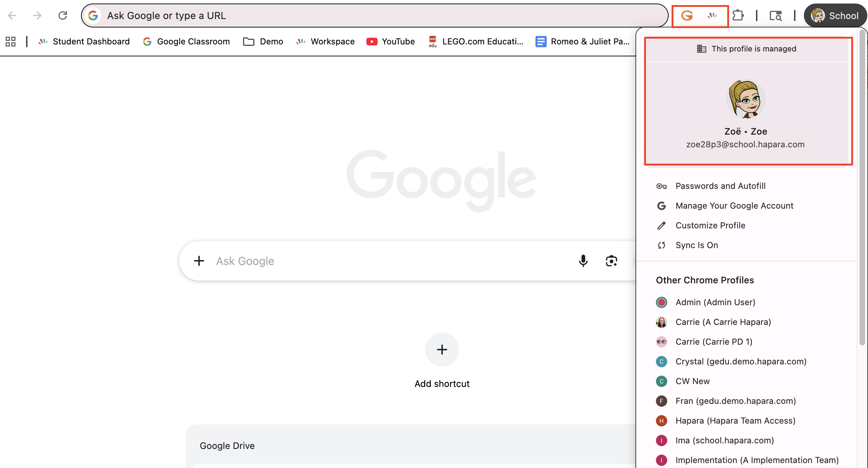The width and height of the screenshot is (868, 468).
Task: Open the Romeo & Juliet document bookmark
Action: pos(583,42)
